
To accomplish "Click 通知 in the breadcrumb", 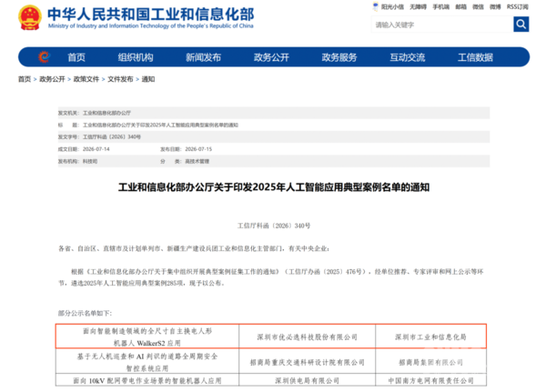I will point(148,79).
